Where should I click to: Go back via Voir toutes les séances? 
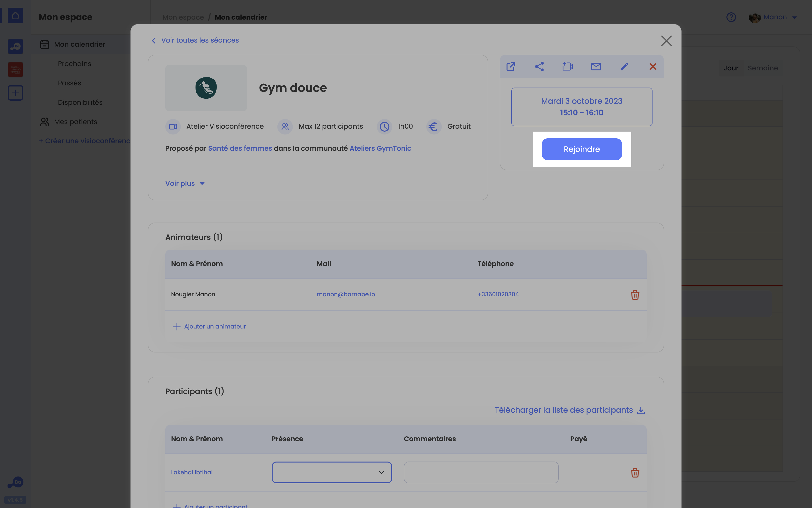coord(195,40)
